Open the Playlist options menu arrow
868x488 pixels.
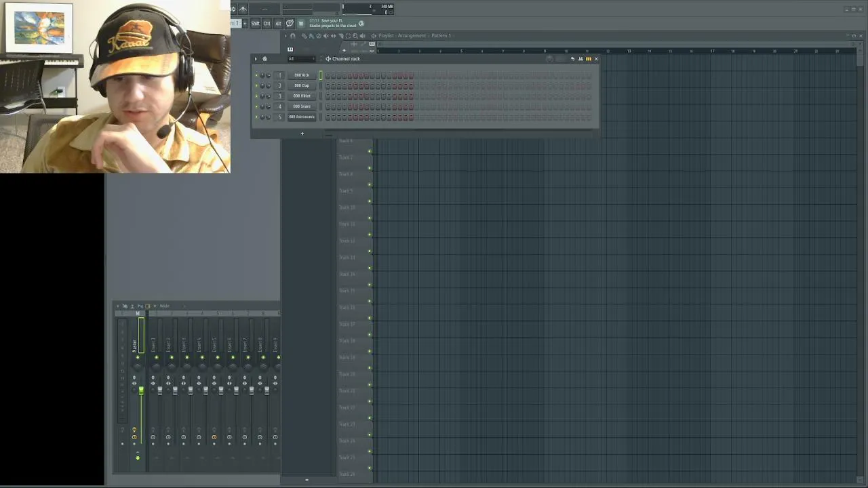(285, 36)
